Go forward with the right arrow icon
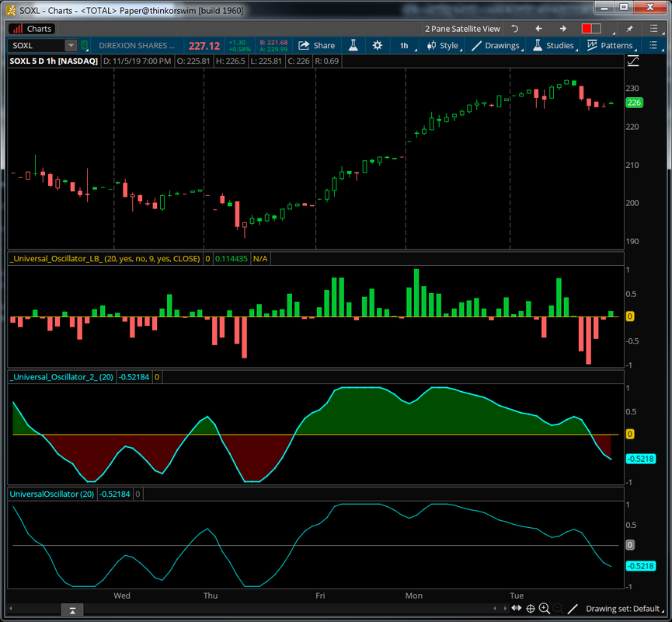 pos(562,29)
